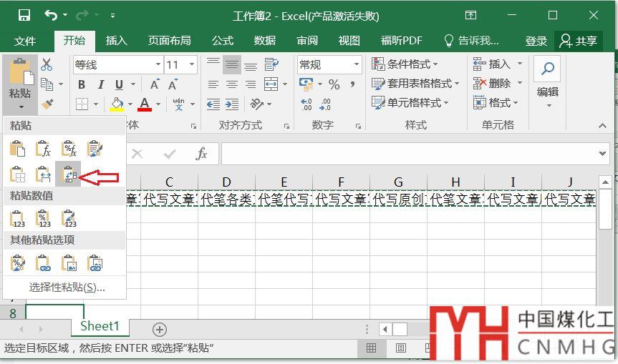Open the 常规 number format dropdown

(357, 65)
